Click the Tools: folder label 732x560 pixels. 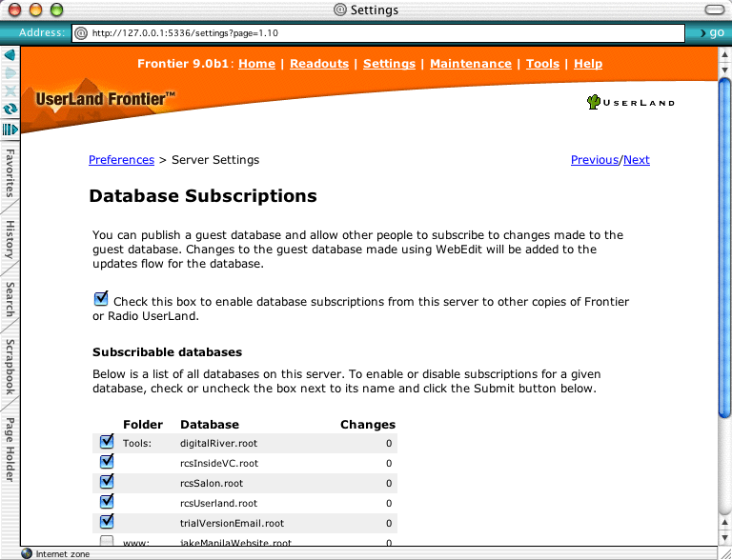(x=137, y=444)
